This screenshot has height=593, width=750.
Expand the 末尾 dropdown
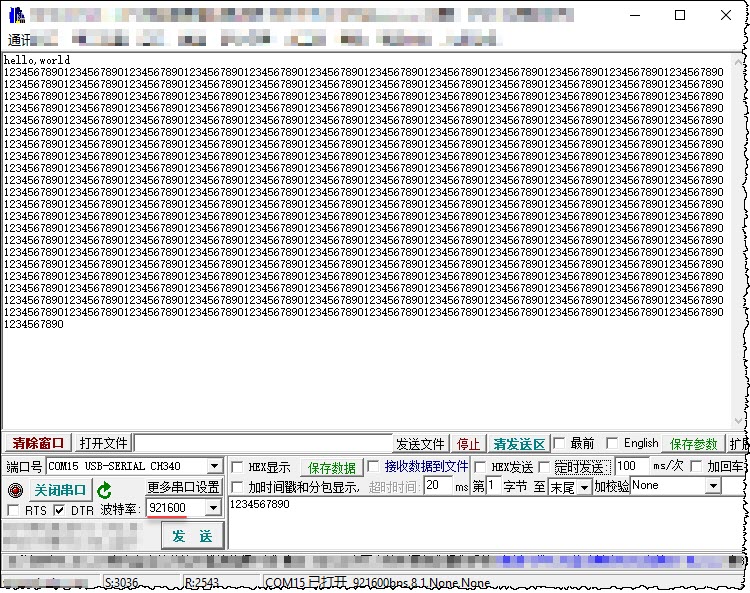click(585, 487)
